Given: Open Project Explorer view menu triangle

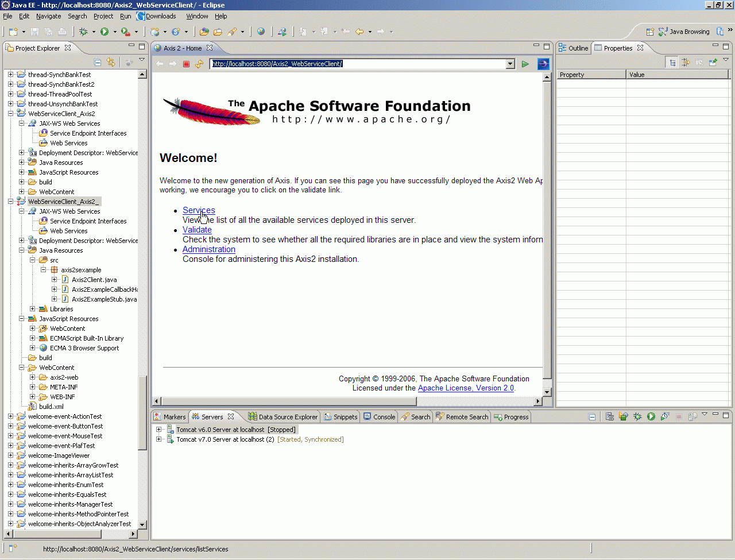Looking at the screenshot, I should click(x=142, y=60).
